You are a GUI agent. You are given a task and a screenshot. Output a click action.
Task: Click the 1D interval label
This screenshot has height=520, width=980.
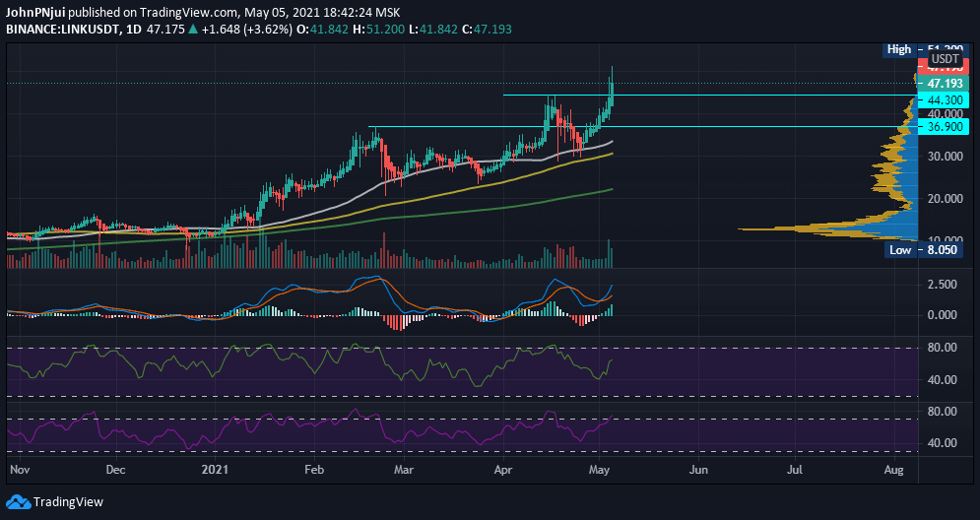133,29
